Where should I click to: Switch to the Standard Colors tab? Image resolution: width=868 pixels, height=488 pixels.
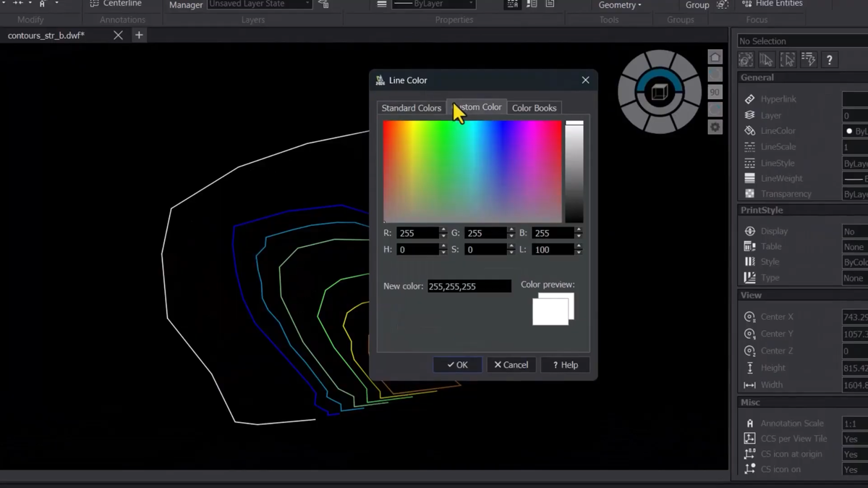click(411, 108)
